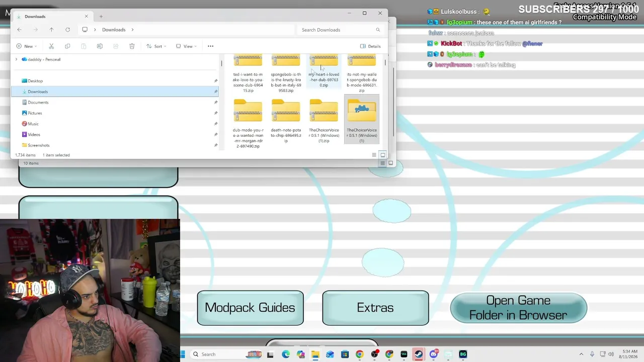Switch to details list view icon
This screenshot has height=362, width=644.
coord(374,155)
